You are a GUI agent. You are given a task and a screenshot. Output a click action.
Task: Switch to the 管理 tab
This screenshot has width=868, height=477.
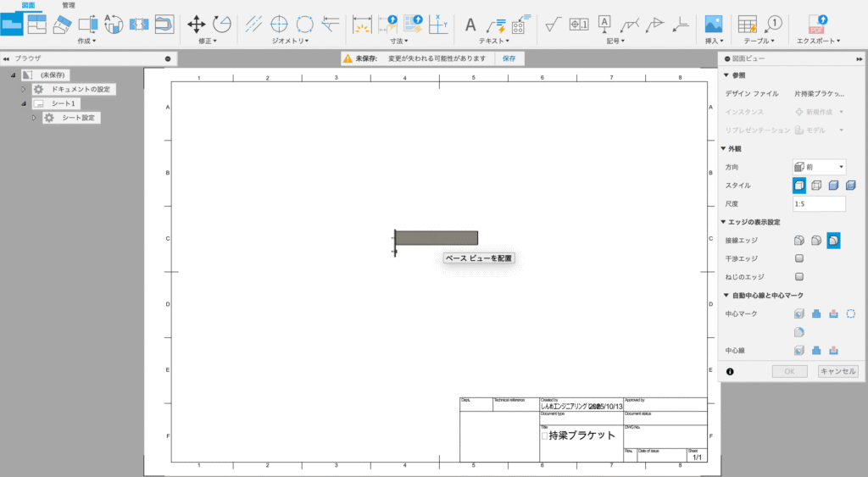point(69,6)
